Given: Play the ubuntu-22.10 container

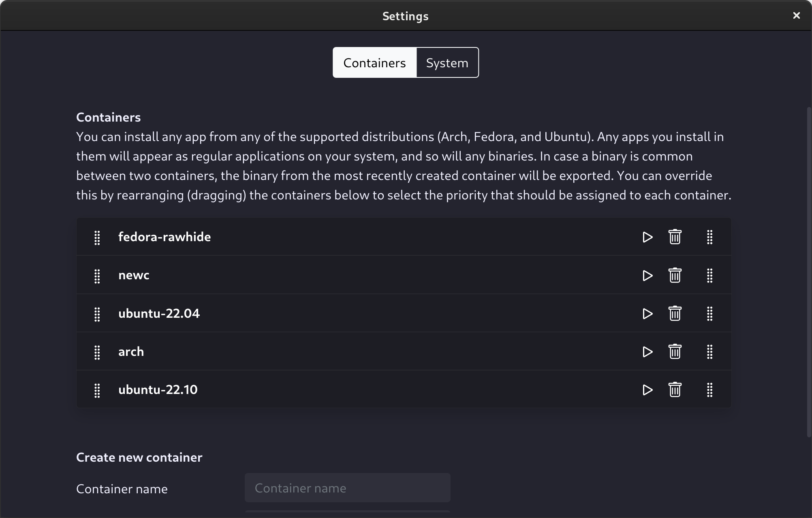Looking at the screenshot, I should pyautogui.click(x=647, y=390).
